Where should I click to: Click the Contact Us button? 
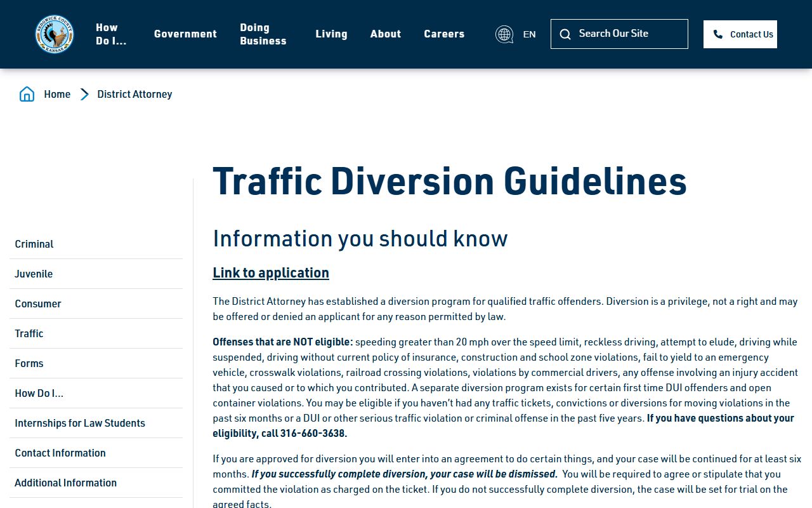740,34
